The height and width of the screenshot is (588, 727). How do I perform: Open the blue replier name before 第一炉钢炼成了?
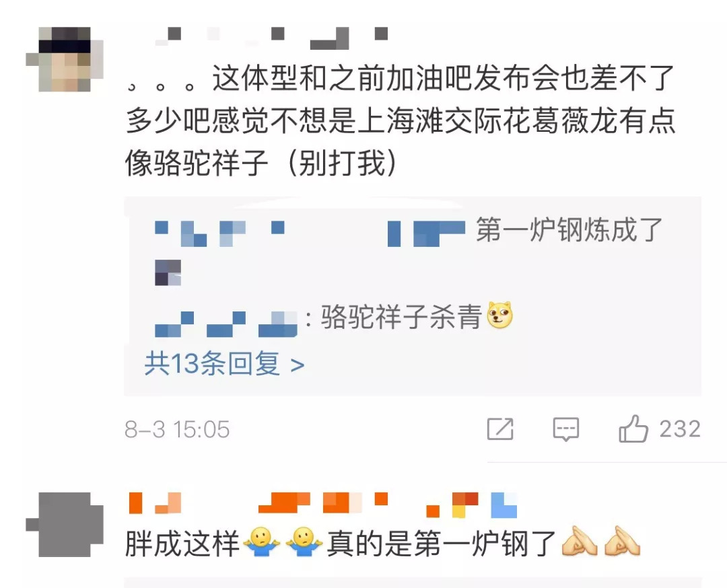tap(309, 233)
